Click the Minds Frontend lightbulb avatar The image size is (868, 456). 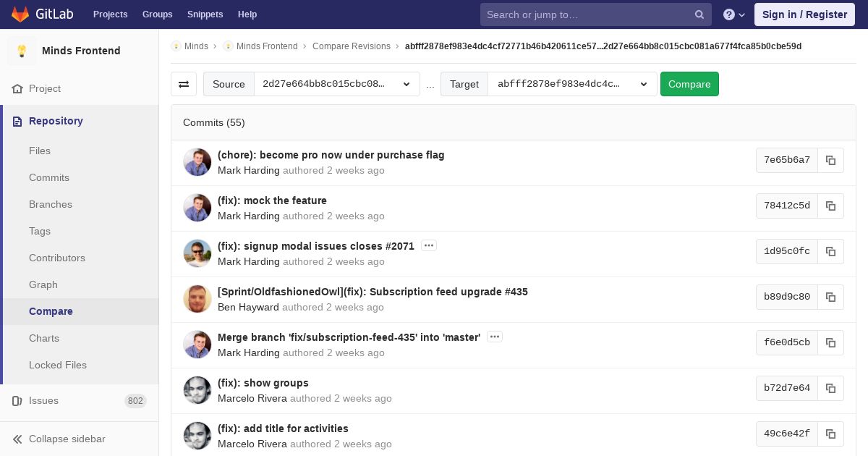click(x=22, y=51)
